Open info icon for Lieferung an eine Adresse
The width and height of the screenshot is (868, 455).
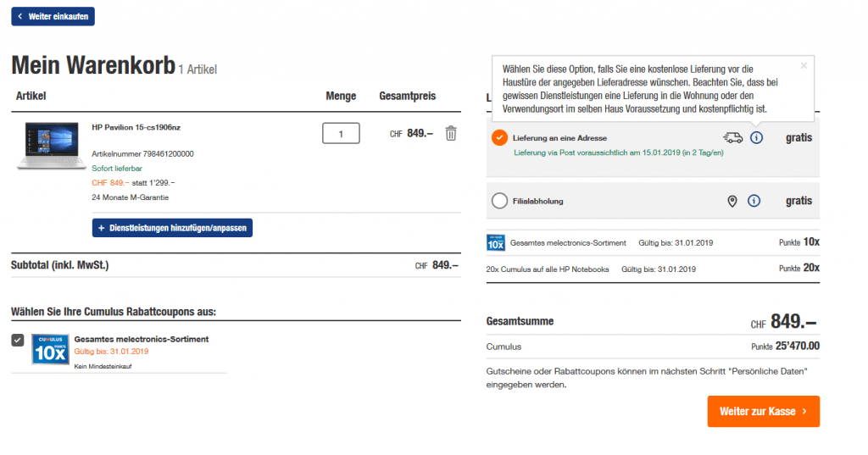click(756, 137)
